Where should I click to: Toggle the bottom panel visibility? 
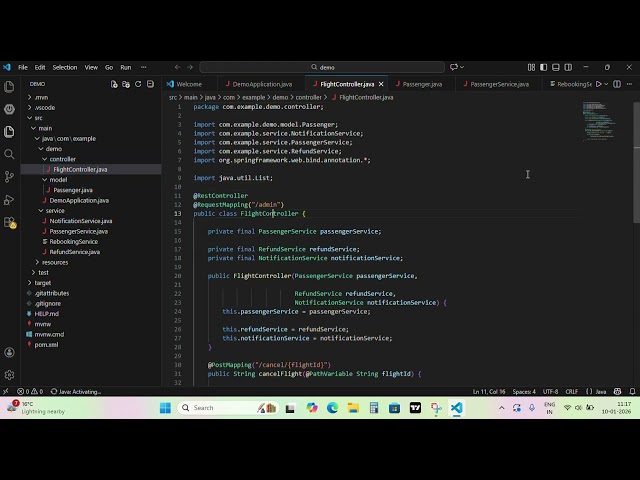tap(556, 67)
